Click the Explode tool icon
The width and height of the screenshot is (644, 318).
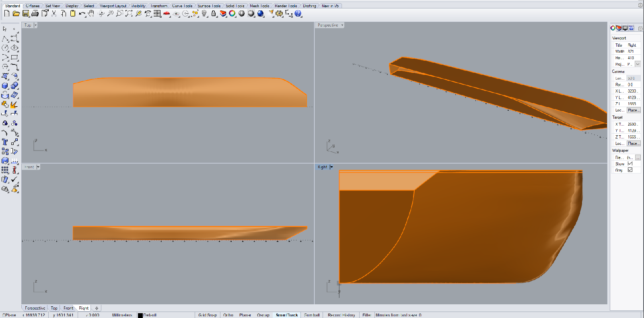click(x=14, y=105)
